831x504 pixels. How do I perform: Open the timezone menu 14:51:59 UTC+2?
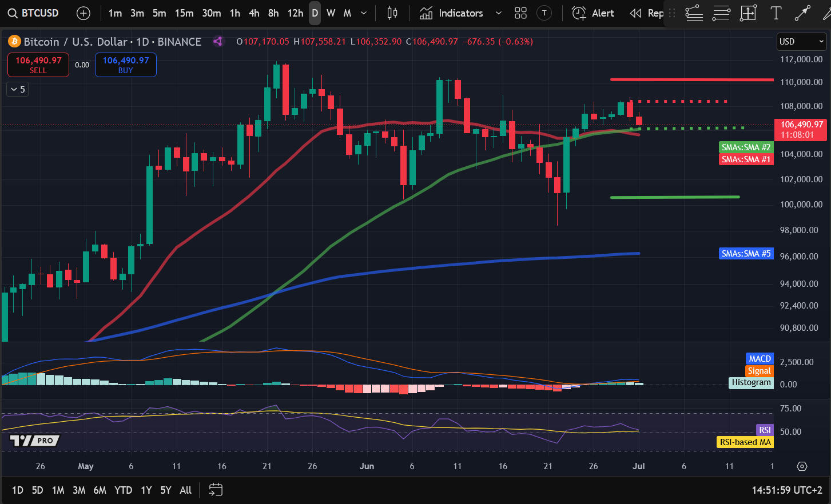click(787, 490)
